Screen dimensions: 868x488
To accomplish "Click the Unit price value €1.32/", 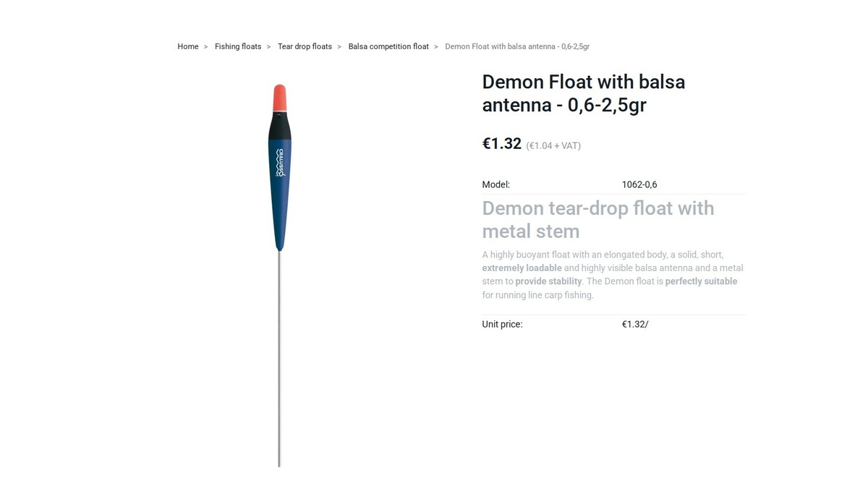I will [x=635, y=324].
